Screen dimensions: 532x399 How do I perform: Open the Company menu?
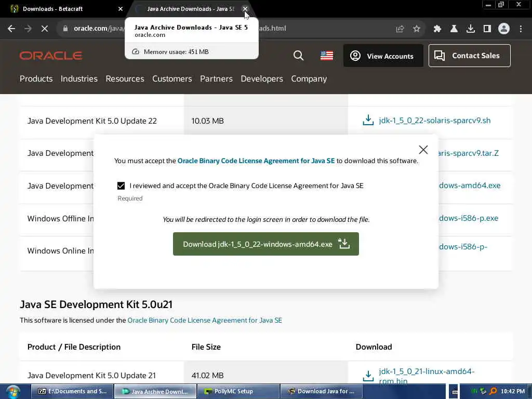tap(309, 79)
